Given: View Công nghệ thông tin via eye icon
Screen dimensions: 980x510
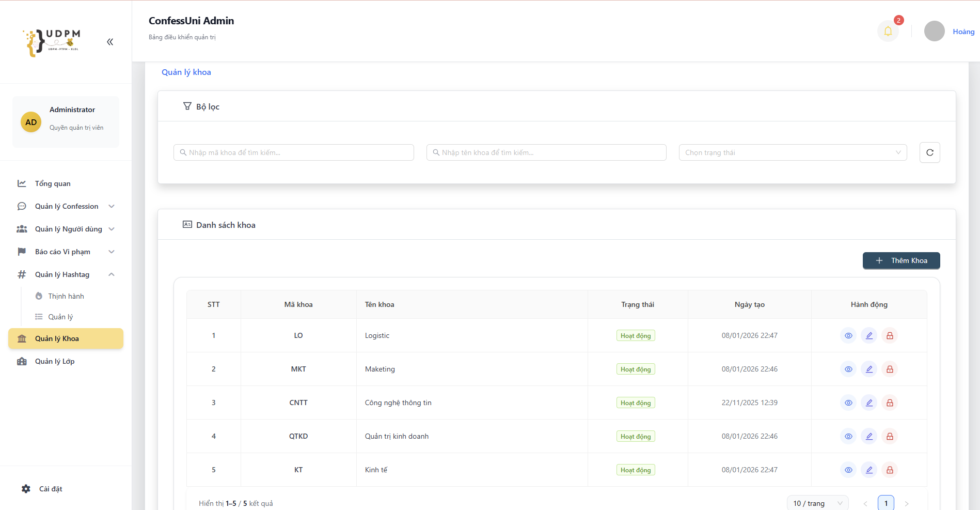Looking at the screenshot, I should coord(848,403).
